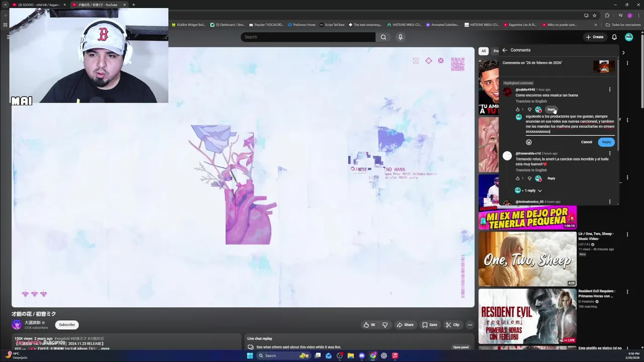
Task: Open Chrome extensions puzzle icon
Action: coord(607,15)
